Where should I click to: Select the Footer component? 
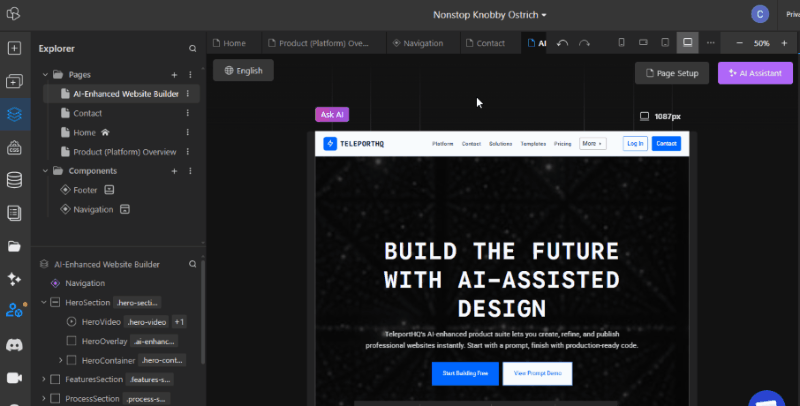(x=85, y=190)
